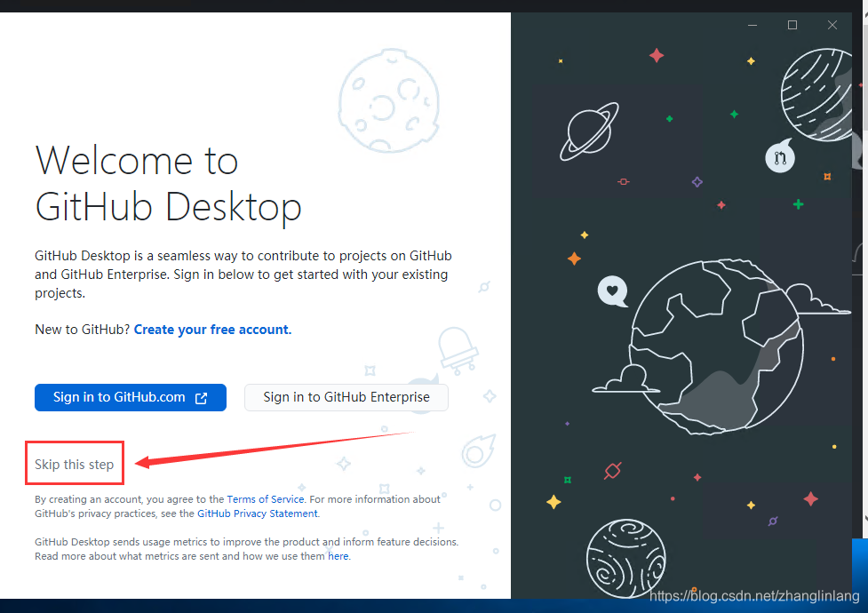This screenshot has height=613, width=868.
Task: Click the 'New to GitHub?' text
Action: 83,330
